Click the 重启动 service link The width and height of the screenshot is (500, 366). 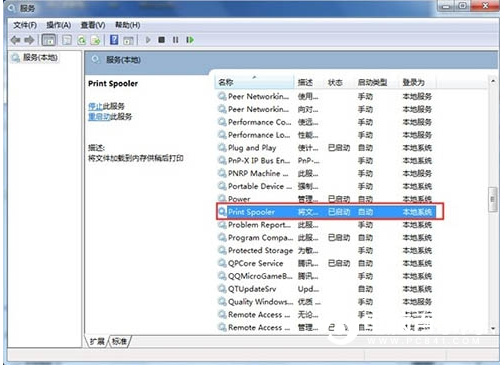[99, 117]
